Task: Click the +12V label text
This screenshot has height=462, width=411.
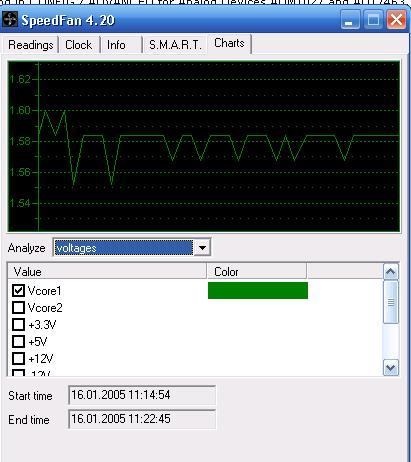Action: pos(41,359)
